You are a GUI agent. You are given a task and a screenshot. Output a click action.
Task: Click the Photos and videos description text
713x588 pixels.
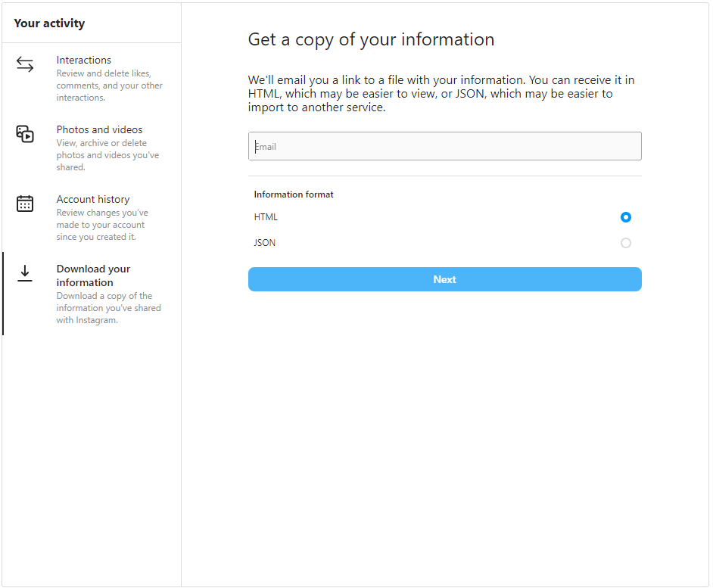107,155
